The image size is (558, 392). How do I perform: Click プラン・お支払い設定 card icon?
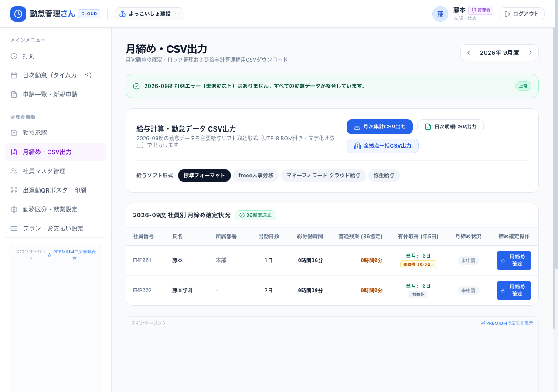(14, 229)
